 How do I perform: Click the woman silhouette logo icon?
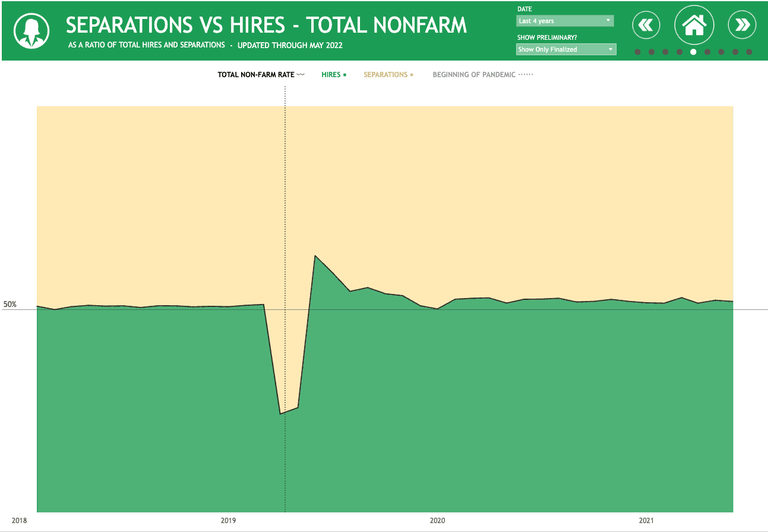(x=31, y=30)
